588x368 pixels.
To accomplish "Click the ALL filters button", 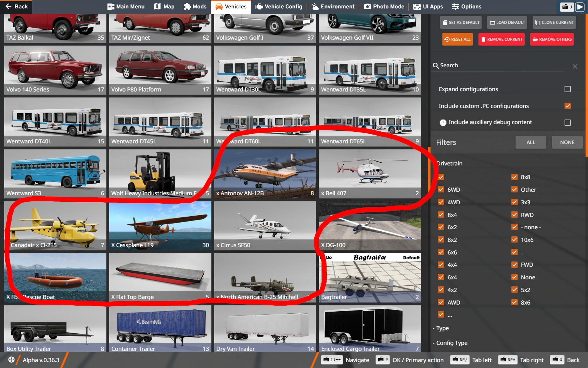I will click(531, 142).
